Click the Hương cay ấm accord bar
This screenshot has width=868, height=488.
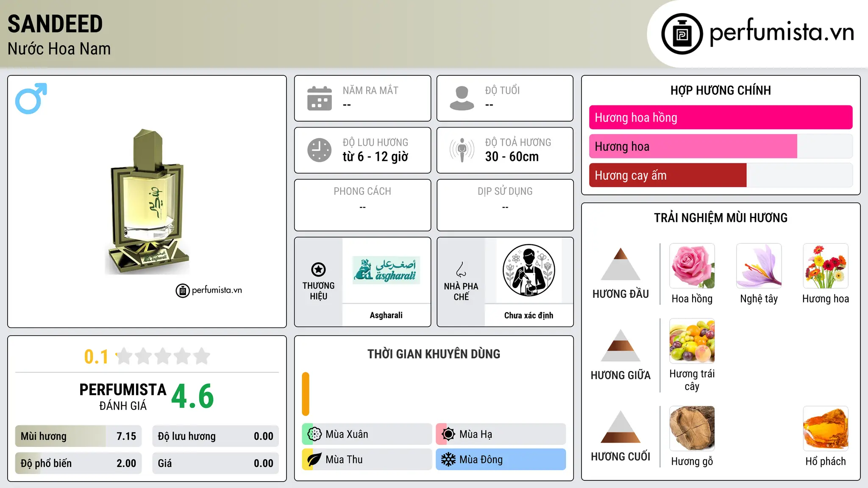click(x=721, y=175)
